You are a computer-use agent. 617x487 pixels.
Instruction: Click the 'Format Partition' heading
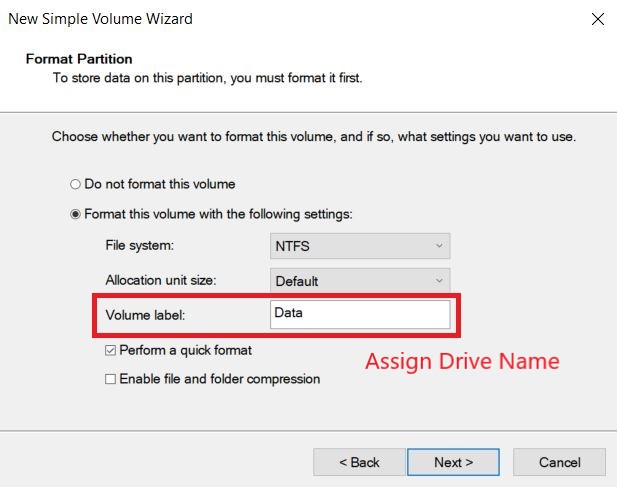pos(79,59)
